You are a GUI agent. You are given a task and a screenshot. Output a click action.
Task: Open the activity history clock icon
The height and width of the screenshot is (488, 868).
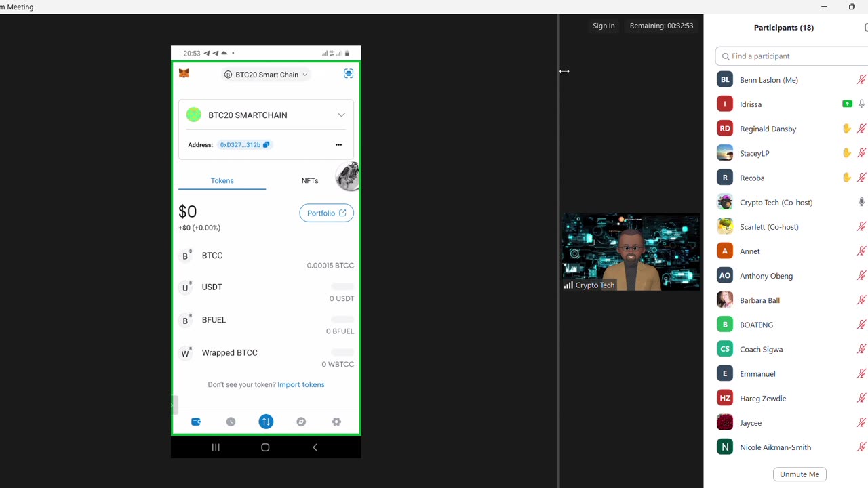(231, 422)
